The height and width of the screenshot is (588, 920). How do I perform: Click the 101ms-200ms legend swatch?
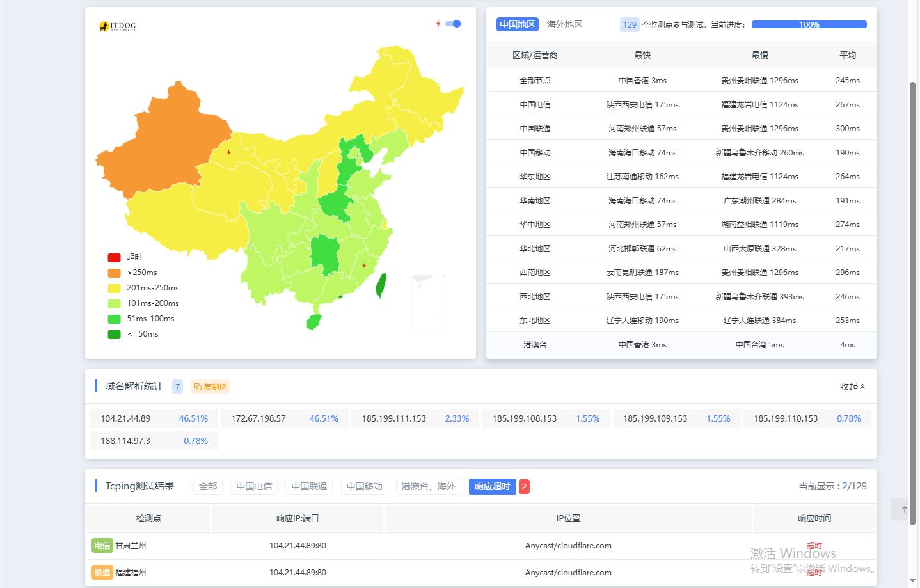[x=115, y=303]
